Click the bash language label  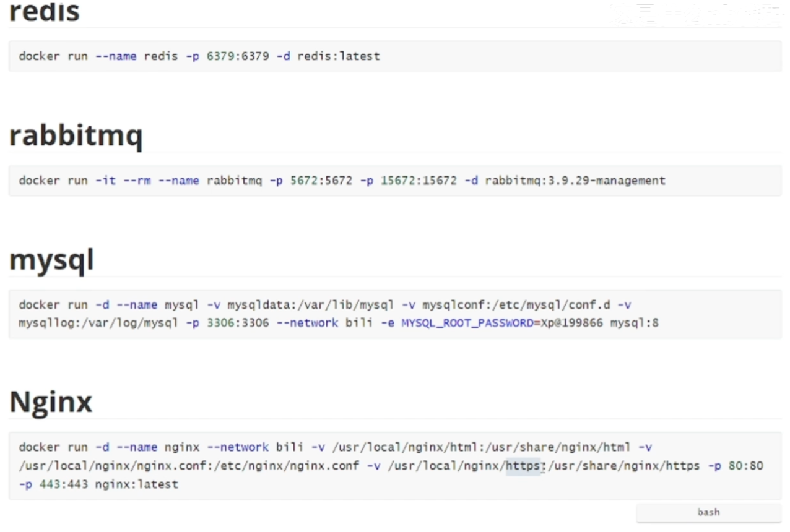point(708,512)
